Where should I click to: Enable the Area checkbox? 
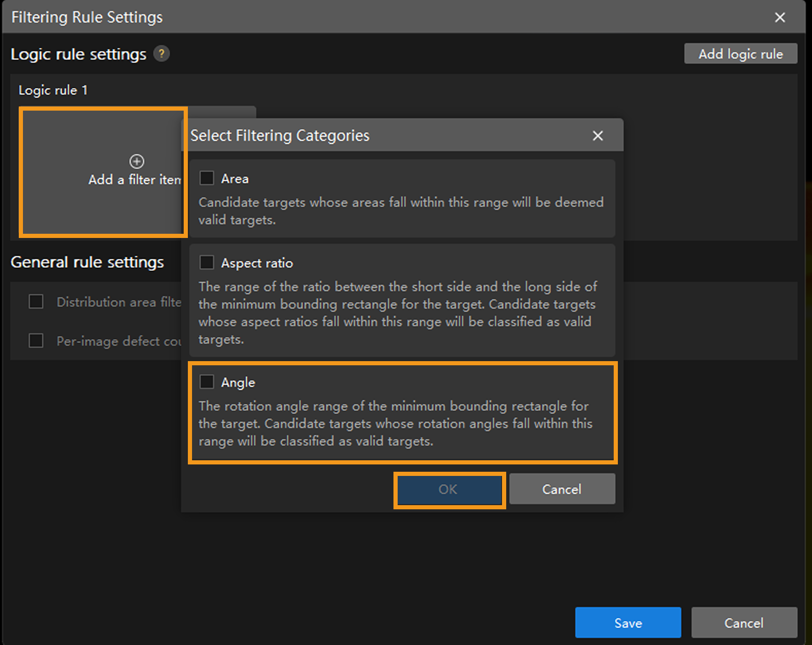click(x=207, y=178)
